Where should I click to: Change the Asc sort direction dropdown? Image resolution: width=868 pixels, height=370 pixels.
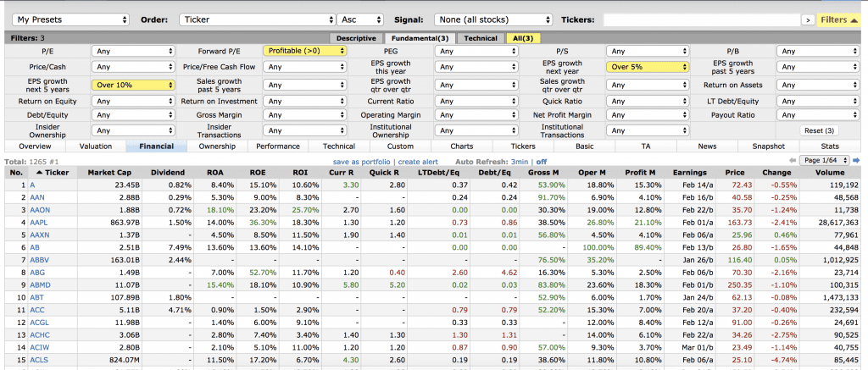pyautogui.click(x=359, y=19)
